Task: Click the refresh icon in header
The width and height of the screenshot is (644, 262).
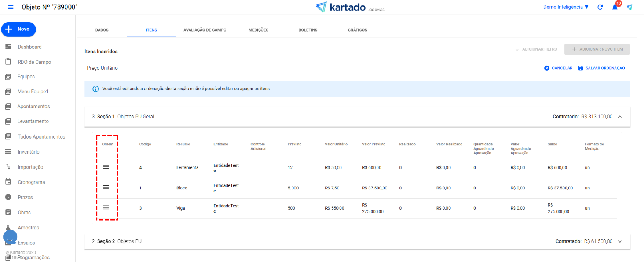Action: 600,7
